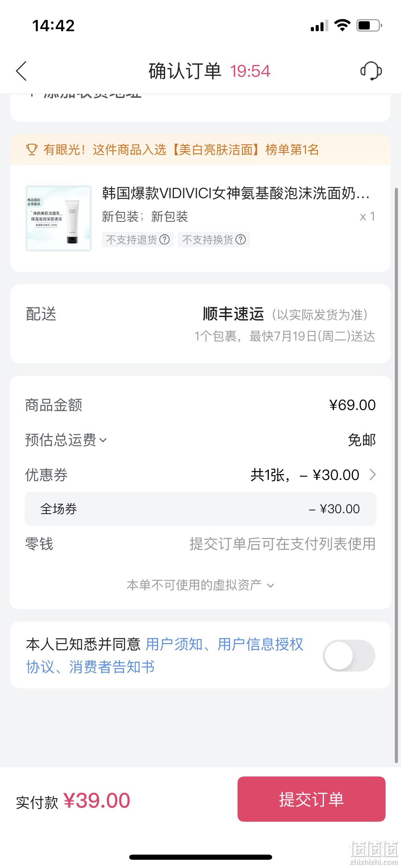This screenshot has width=401, height=868.
Task: Tap the 零钱 balance row
Action: pos(200,544)
